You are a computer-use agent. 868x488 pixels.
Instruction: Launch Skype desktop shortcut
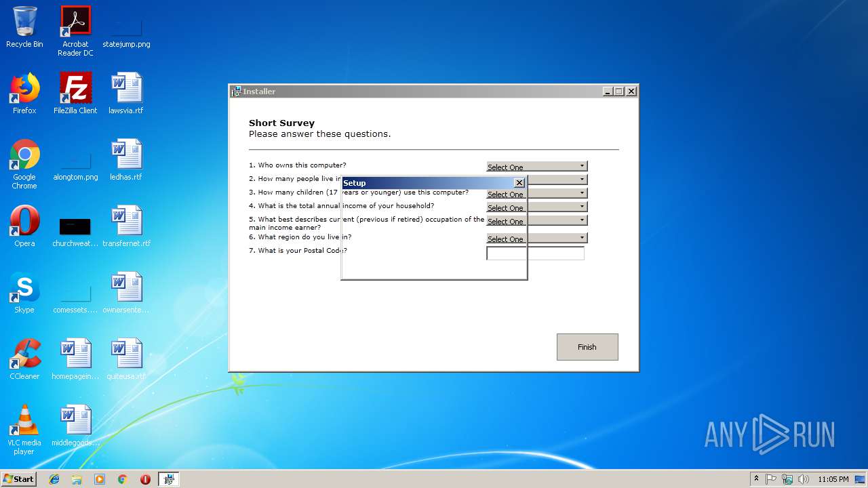[x=24, y=293]
